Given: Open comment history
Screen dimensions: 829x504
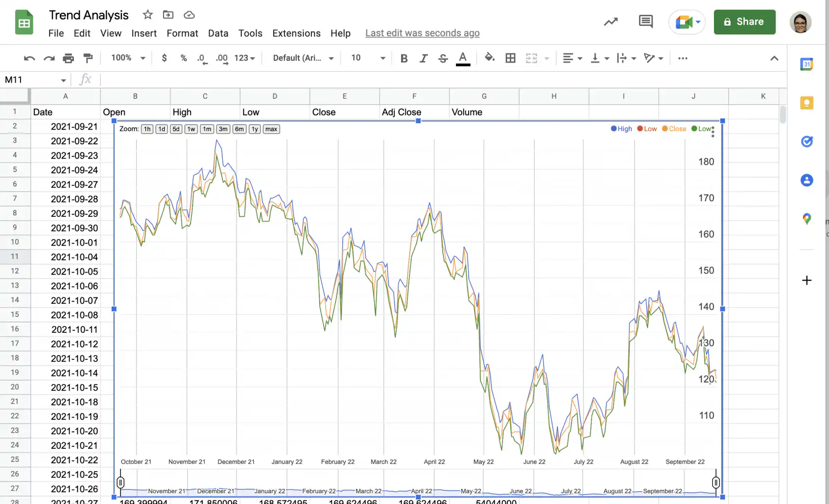Looking at the screenshot, I should [646, 22].
